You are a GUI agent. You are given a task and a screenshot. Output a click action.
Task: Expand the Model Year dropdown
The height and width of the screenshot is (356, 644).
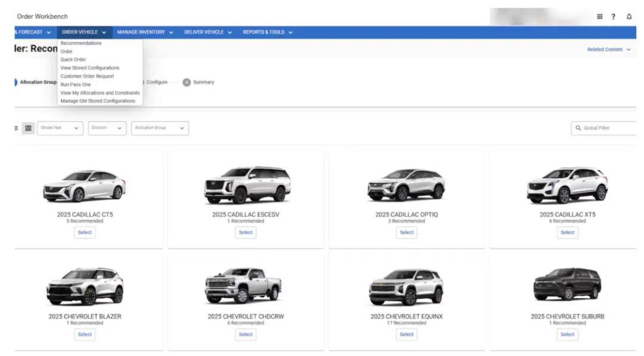pos(60,128)
